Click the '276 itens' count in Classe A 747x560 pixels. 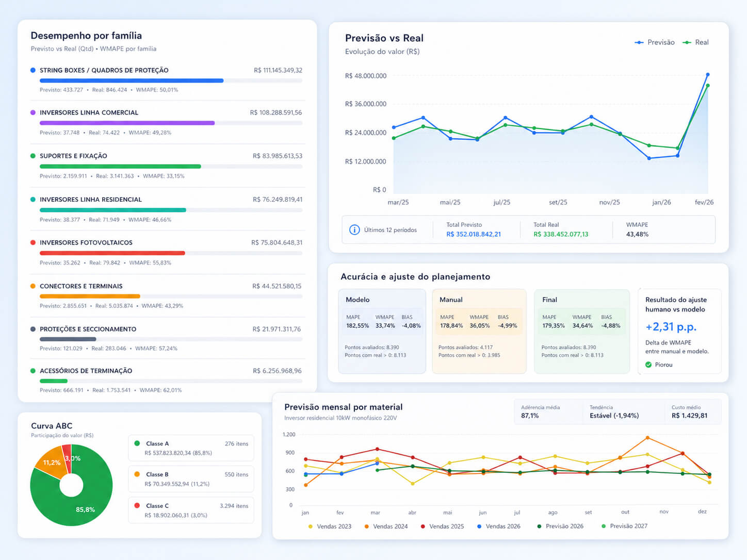236,443
